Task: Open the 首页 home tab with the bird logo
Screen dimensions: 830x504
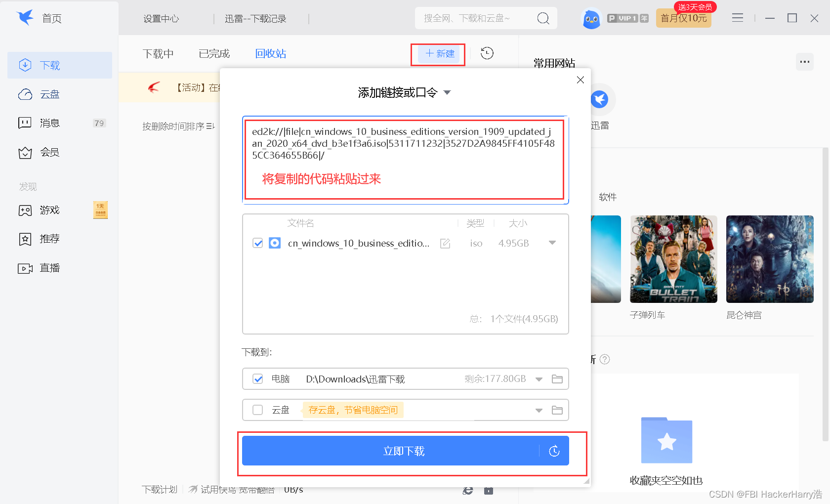Action: click(40, 18)
